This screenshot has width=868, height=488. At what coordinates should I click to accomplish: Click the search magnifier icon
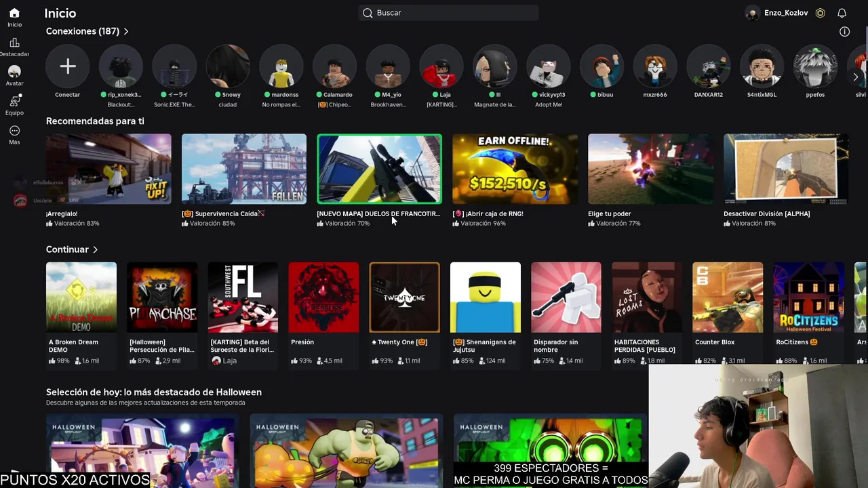coord(368,13)
